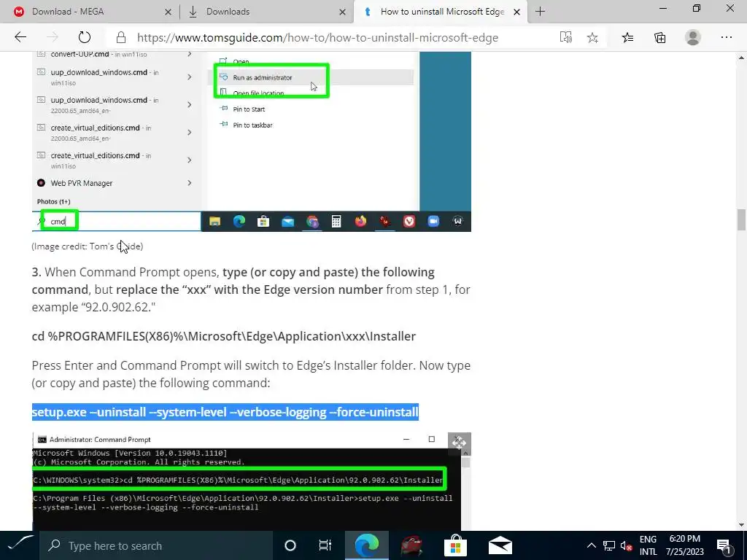Image resolution: width=747 pixels, height=560 pixels.
Task: Go back to the previous page
Action: pyautogui.click(x=20, y=37)
